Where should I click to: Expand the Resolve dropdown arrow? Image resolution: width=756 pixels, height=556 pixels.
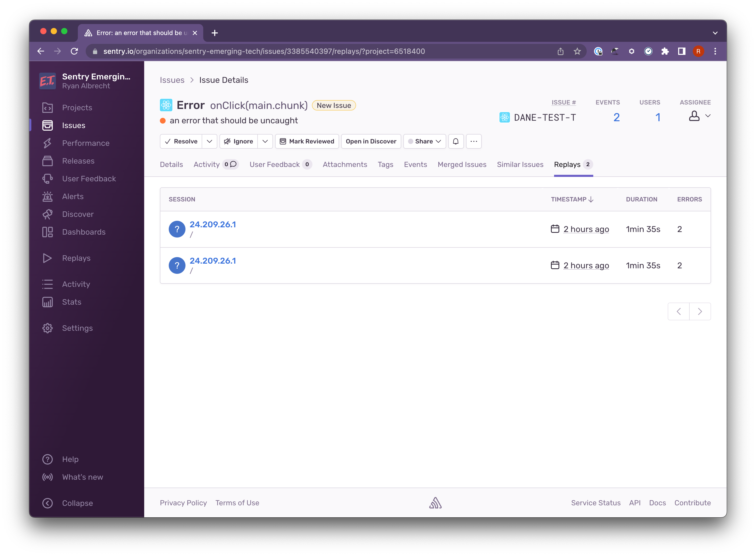pos(209,141)
